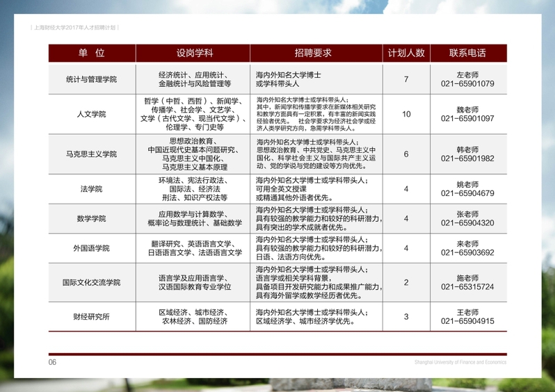
Task: Click the 外国语学院 row label
Action: click(x=91, y=248)
